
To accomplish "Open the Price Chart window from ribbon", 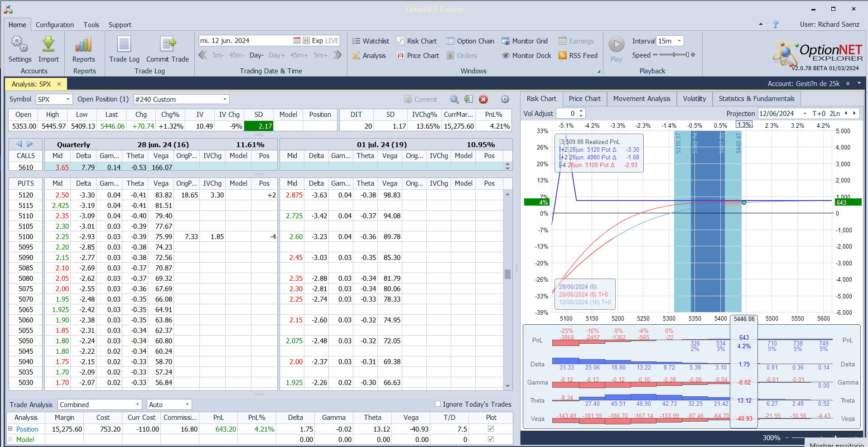I will click(x=418, y=56).
